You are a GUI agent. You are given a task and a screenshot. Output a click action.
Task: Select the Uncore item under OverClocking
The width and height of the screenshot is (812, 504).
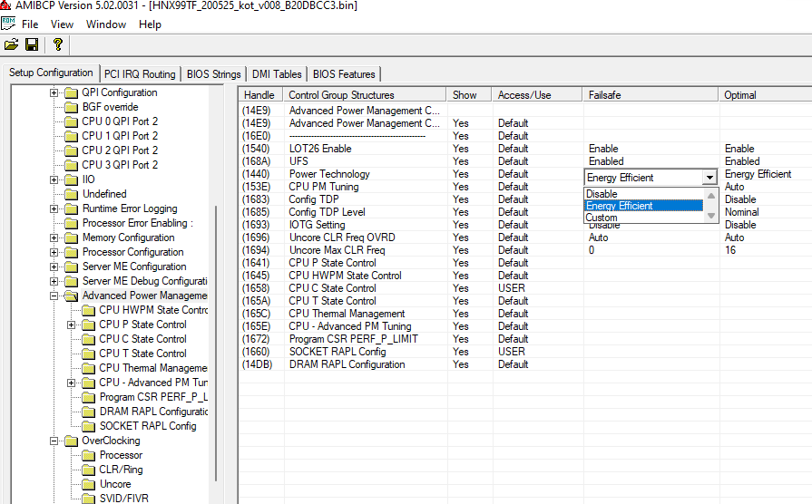point(115,484)
